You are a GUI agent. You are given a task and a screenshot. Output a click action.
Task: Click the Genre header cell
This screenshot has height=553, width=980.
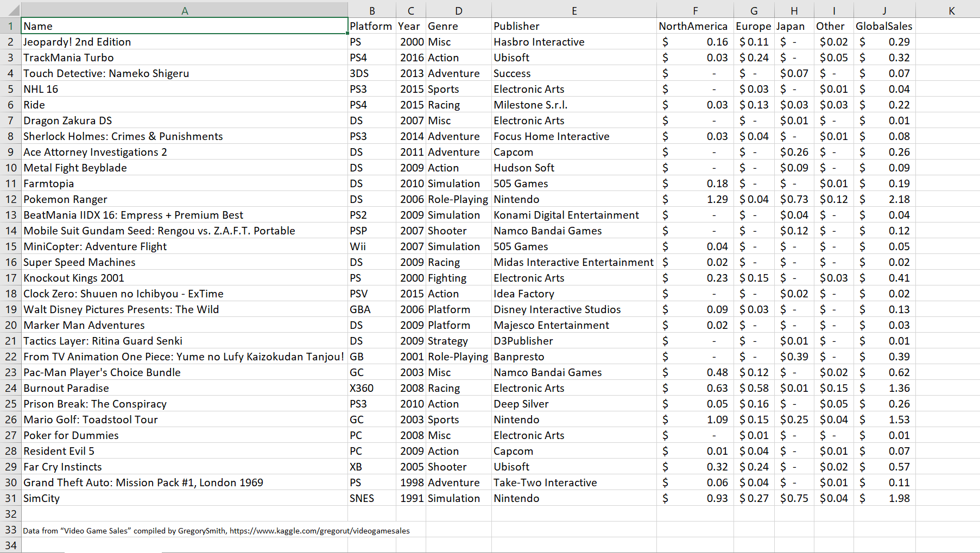[459, 26]
